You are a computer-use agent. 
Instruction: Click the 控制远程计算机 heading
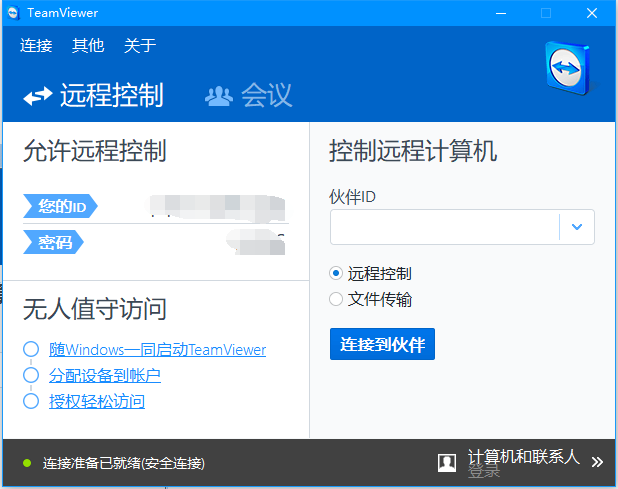click(413, 151)
